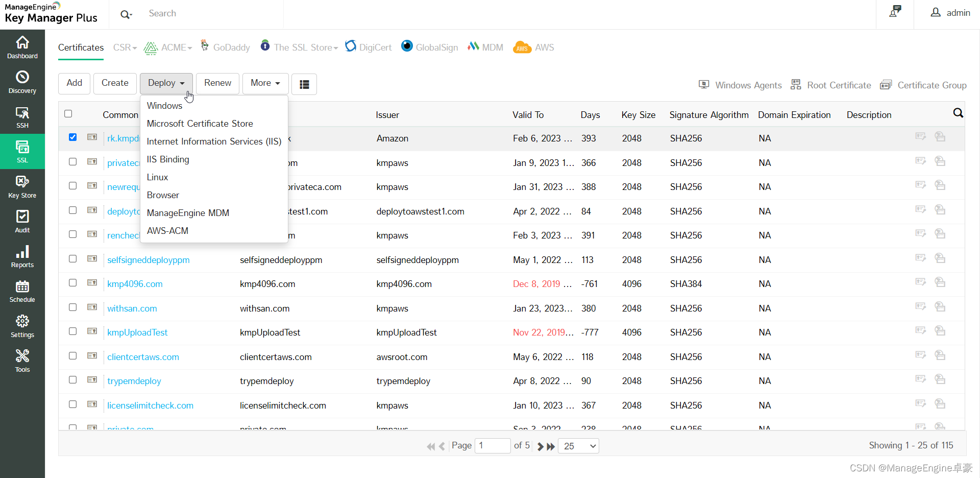Image resolution: width=980 pixels, height=478 pixels.
Task: Open the SSH section in sidebar
Action: (x=22, y=117)
